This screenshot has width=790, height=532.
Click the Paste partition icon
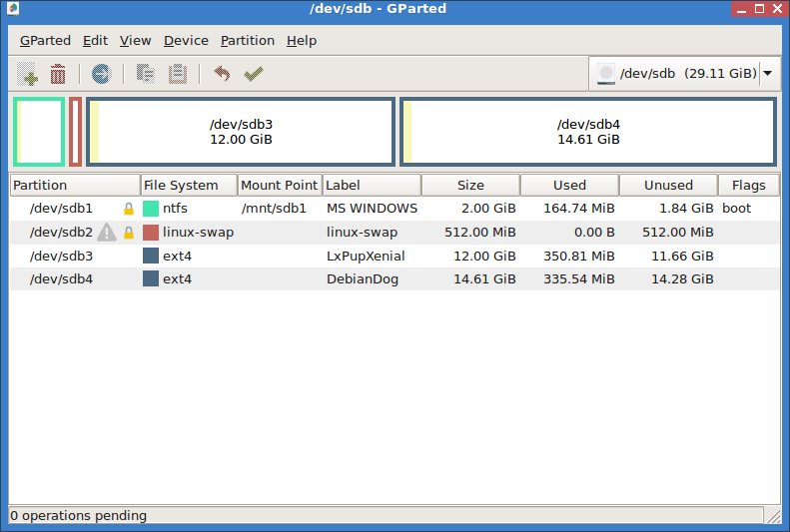[x=178, y=74]
